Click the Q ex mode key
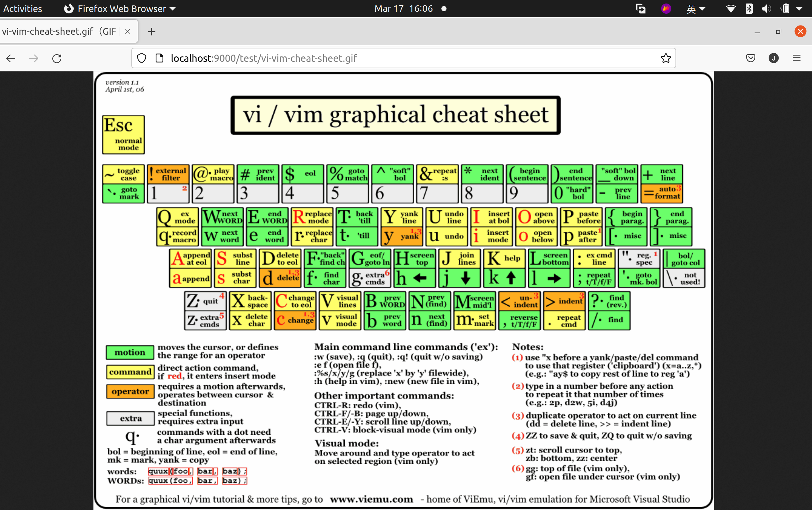This screenshot has width=812, height=510. coord(177,217)
